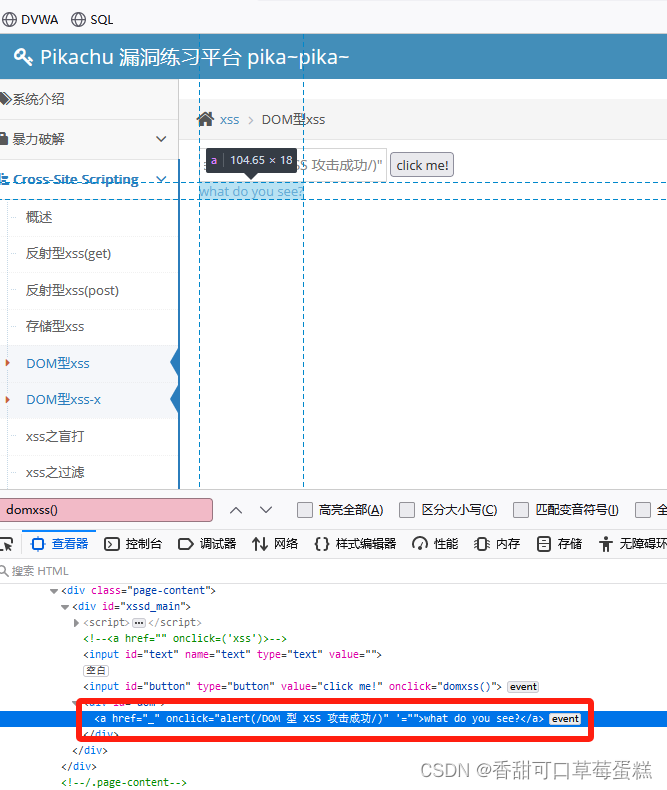Enable the 匹配变音符号(I) checkbox
This screenshot has width=667, height=790.
[x=521, y=510]
